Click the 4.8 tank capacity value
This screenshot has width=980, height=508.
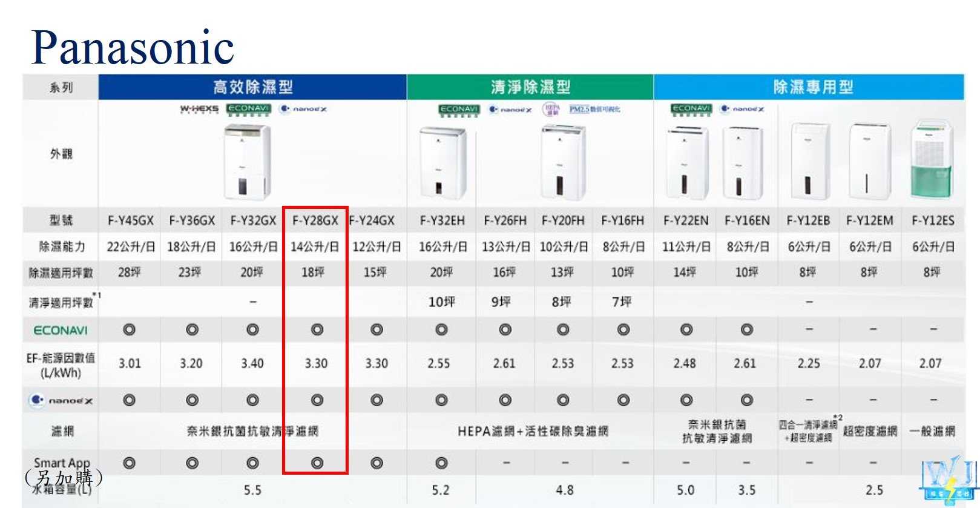tap(564, 490)
